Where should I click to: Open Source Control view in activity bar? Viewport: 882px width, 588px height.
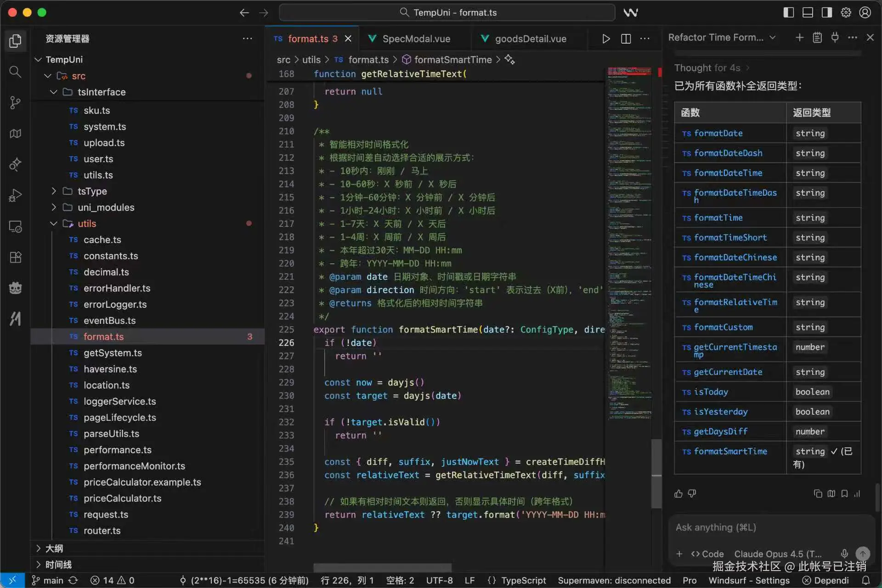pos(15,102)
